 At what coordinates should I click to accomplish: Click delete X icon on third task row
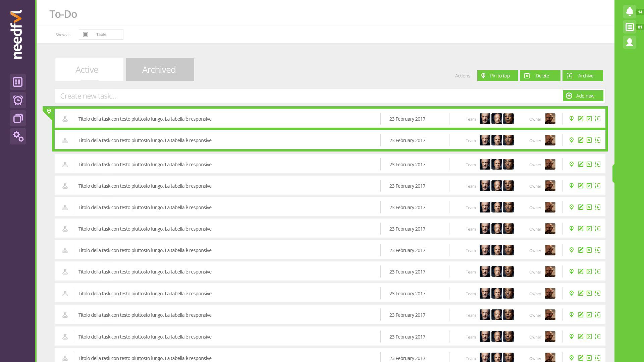589,164
